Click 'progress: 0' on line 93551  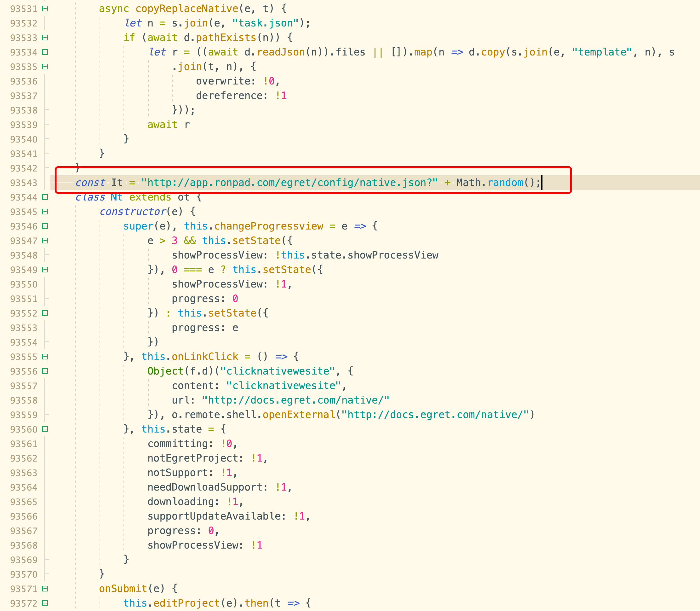tap(205, 299)
